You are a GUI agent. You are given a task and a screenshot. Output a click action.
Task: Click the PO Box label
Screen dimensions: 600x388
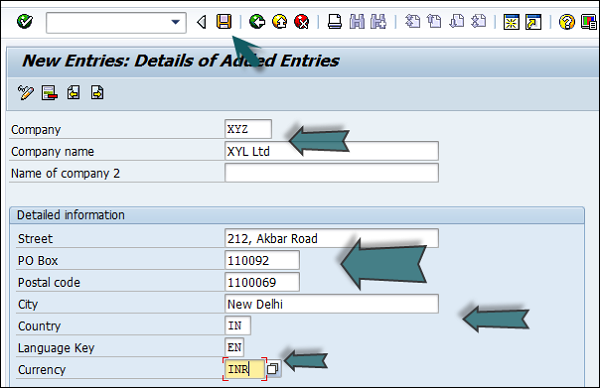coord(38,261)
